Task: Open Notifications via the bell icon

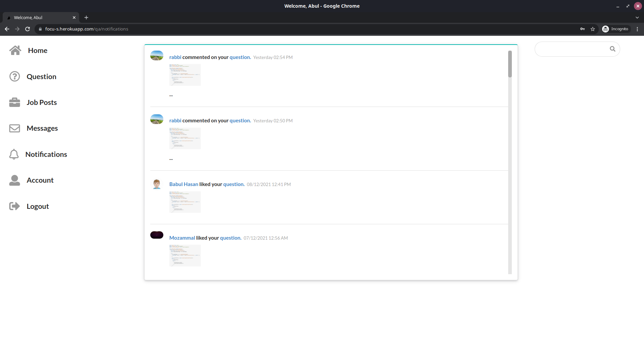Action: pos(14,154)
